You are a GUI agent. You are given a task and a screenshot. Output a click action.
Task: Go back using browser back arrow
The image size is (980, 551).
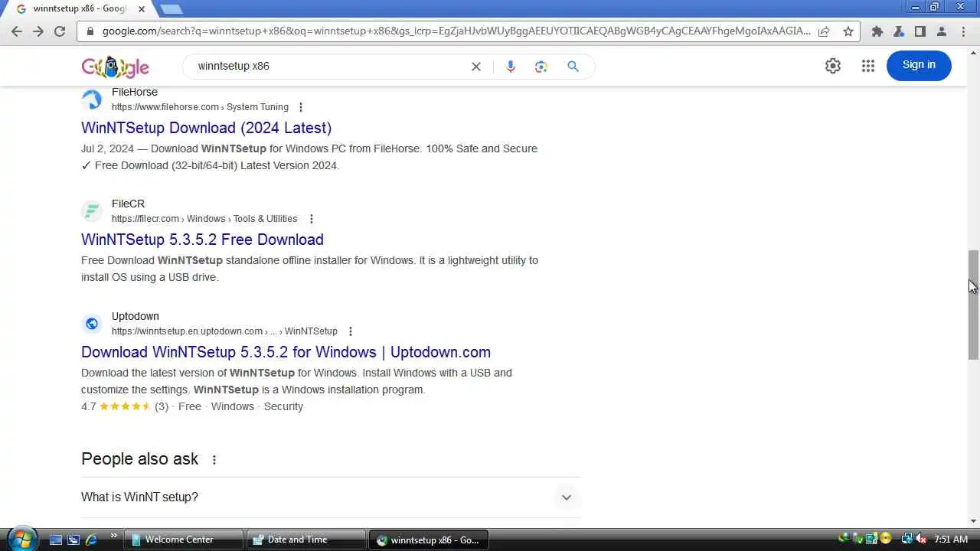(17, 31)
